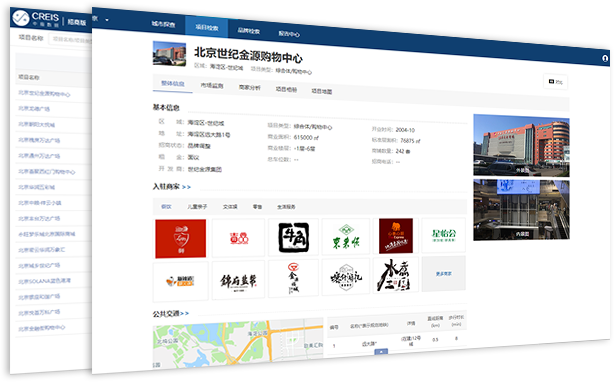The width and height of the screenshot is (614, 382).
Task: Click the blue collapse handle below transit table
Action: coord(381,351)
